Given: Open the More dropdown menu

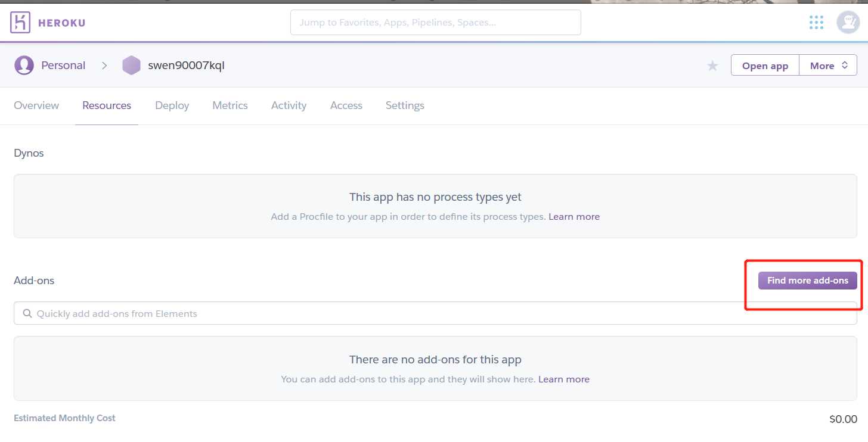Looking at the screenshot, I should click(x=828, y=66).
